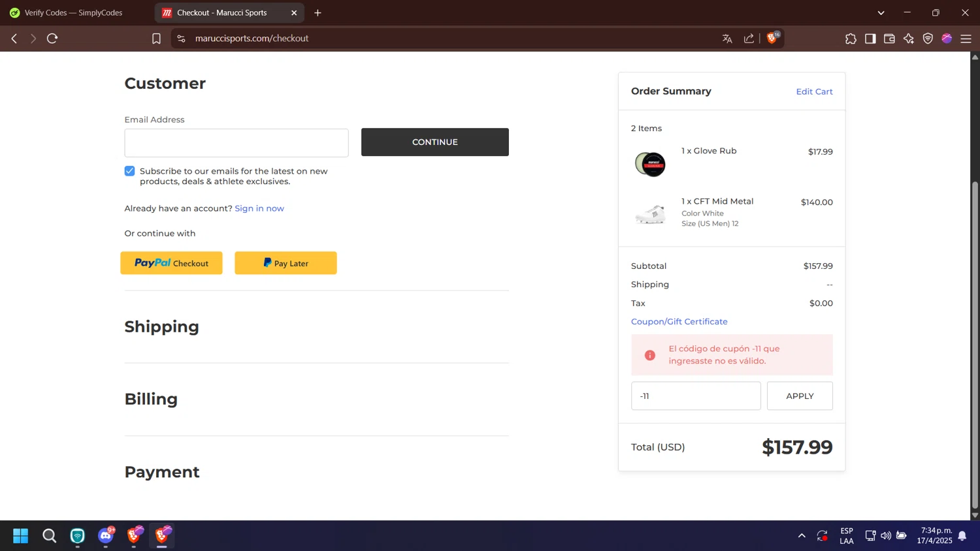Open the Brave Wallet icon

click(x=889, y=39)
